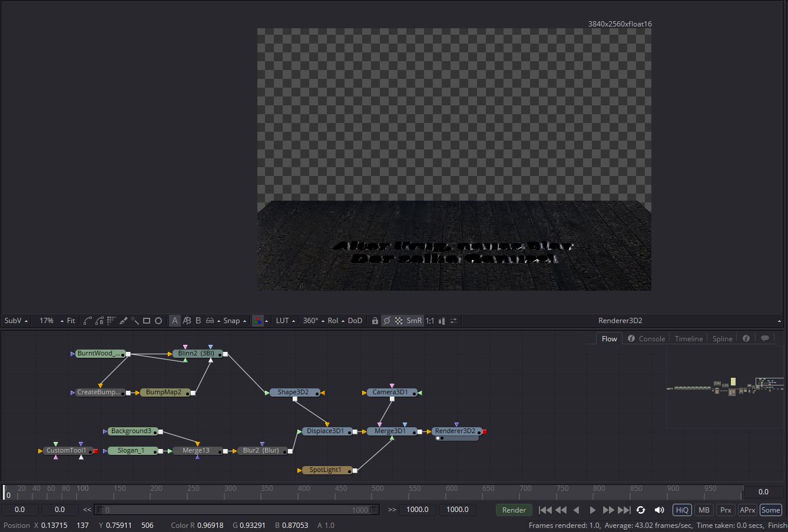
Task: Click the stereo glasses icon
Action: (x=210, y=321)
